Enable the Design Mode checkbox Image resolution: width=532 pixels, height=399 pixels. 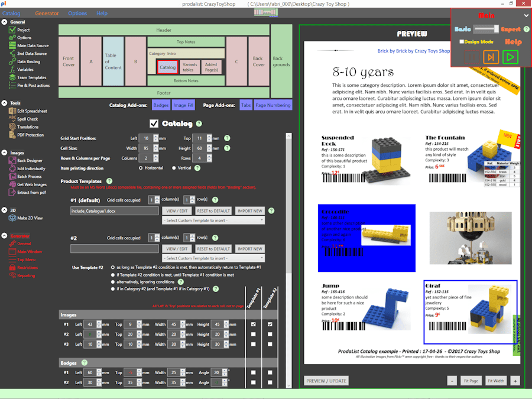(x=462, y=42)
